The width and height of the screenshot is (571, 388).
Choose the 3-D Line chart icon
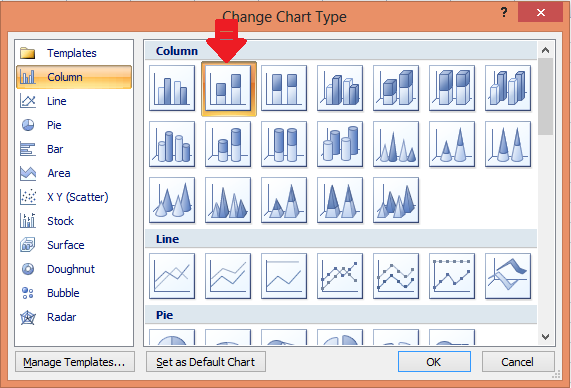[508, 276]
